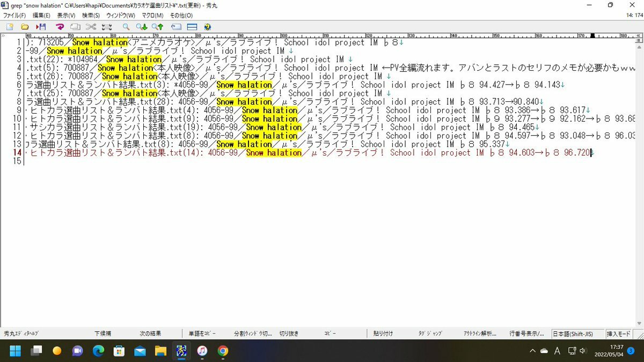Save the file with the floppy disk icon
644x362 pixels.
pos(41,26)
